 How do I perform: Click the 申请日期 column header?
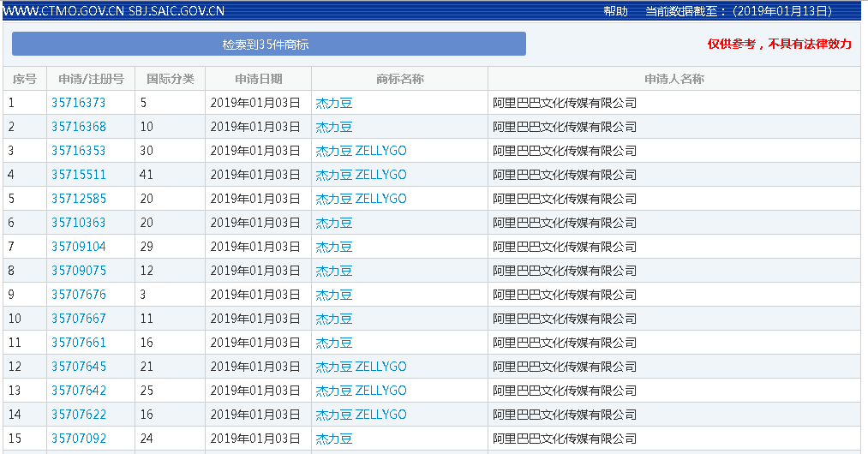[x=258, y=79]
